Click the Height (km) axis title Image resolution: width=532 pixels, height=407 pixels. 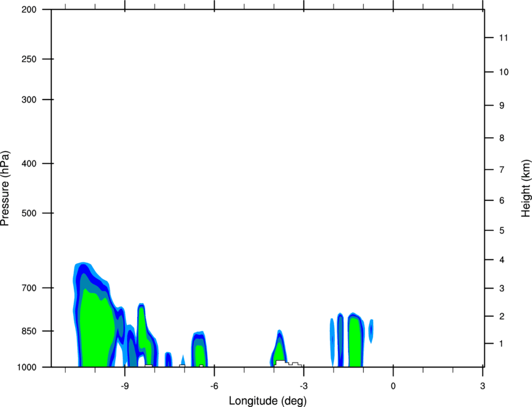tap(526, 188)
